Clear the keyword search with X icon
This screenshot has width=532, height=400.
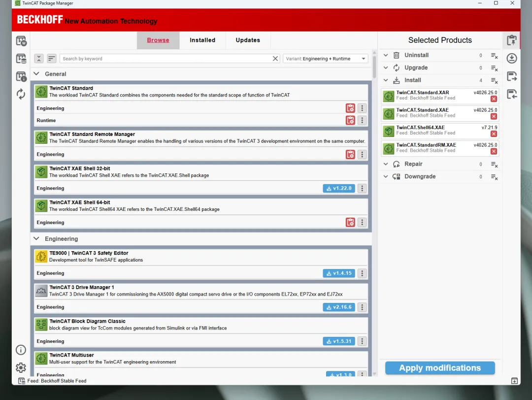click(275, 59)
